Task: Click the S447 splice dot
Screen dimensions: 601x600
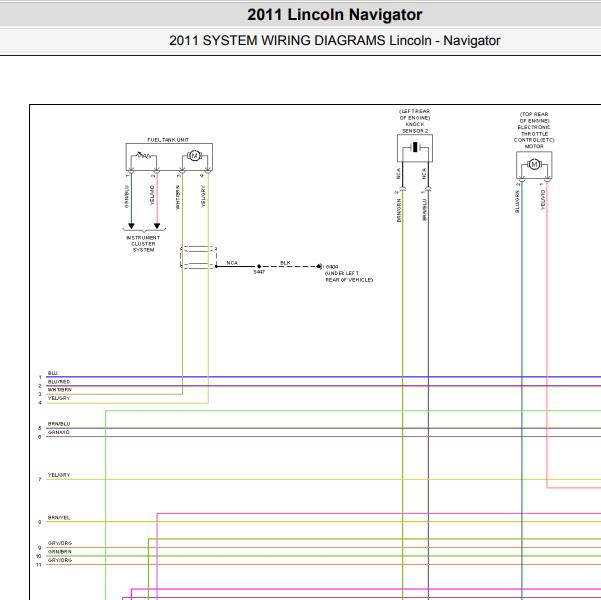Action: pyautogui.click(x=259, y=266)
